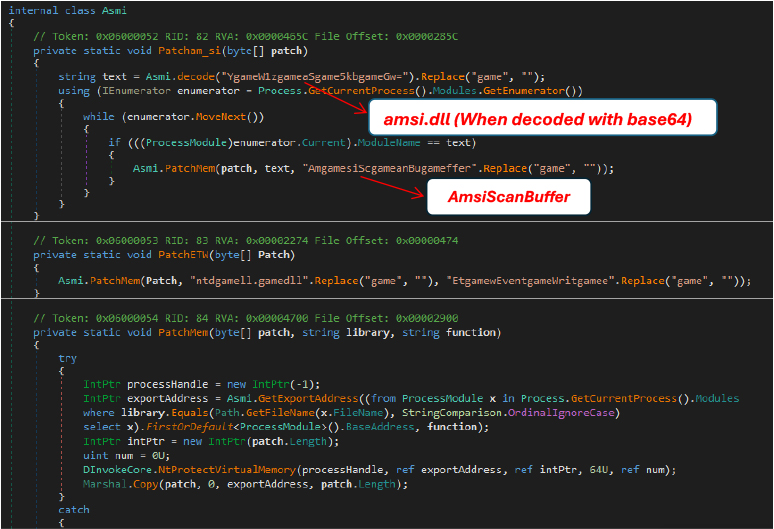Screen dimensions: 774x529
Task: Click PatchMem in its method declaration
Action: pyautogui.click(x=183, y=333)
